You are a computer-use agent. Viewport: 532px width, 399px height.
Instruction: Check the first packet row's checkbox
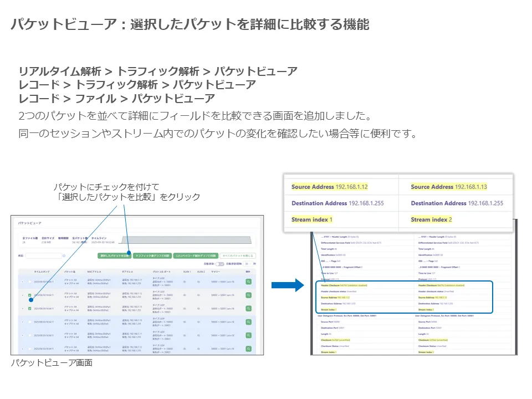[29, 282]
